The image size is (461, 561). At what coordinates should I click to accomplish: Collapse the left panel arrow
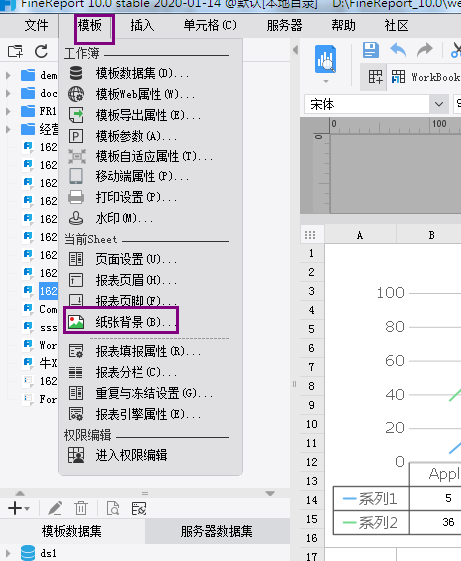click(x=295, y=50)
